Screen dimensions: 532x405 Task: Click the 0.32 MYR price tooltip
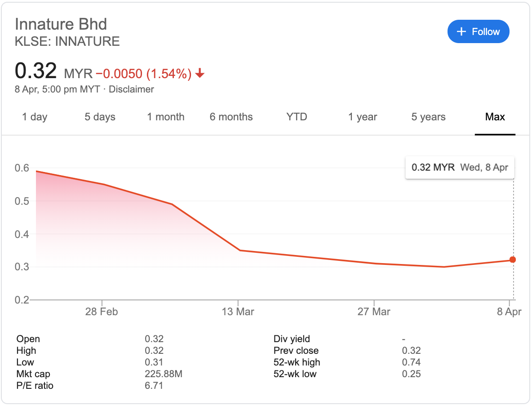(x=460, y=167)
